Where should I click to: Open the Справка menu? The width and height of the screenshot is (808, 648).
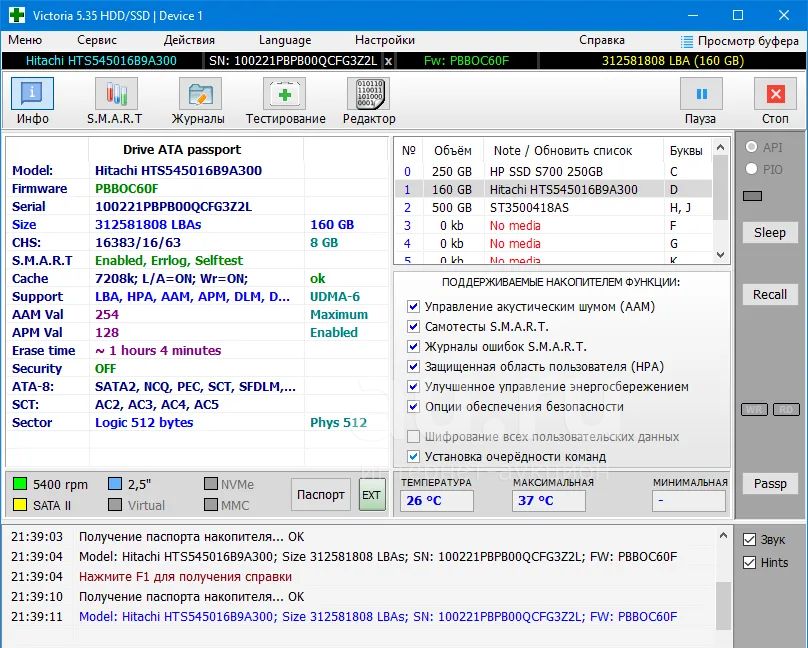(x=601, y=40)
